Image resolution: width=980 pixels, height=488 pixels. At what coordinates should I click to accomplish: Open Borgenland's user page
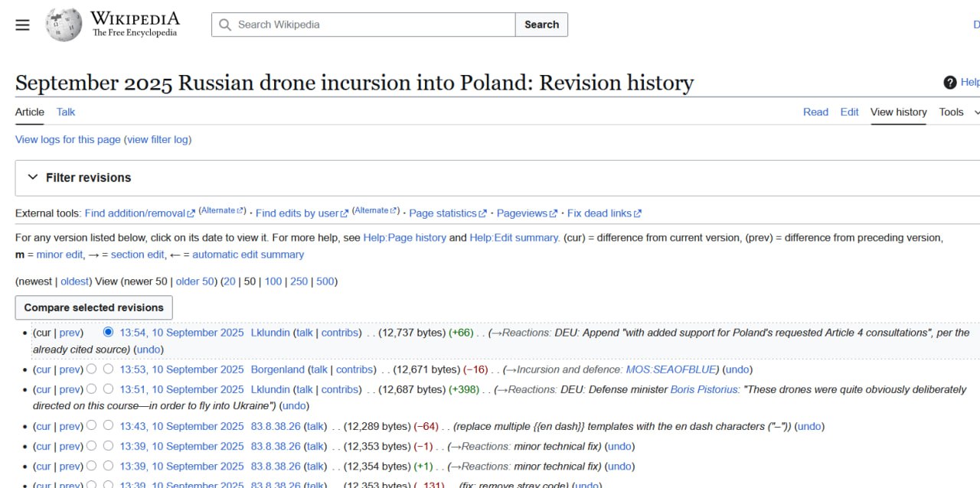point(277,369)
